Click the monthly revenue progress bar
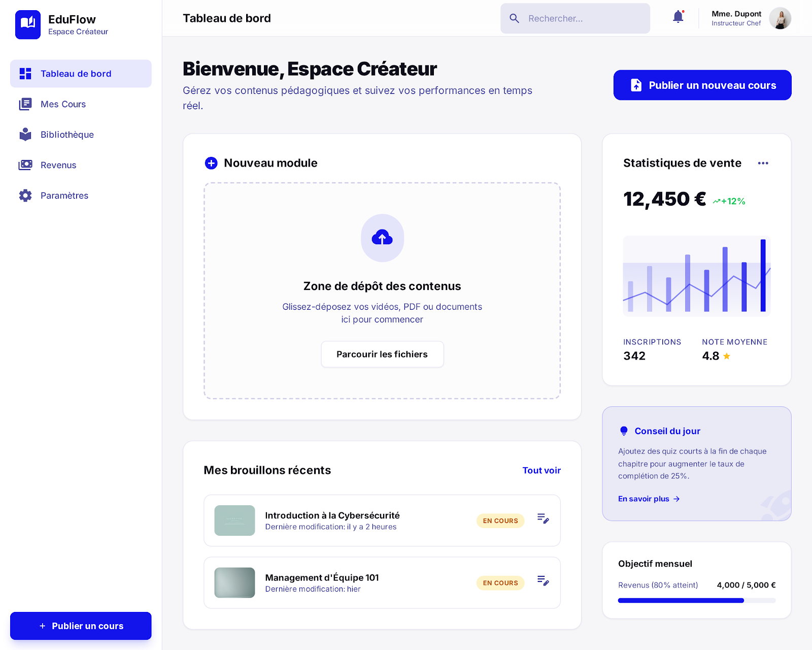812x650 pixels. tap(696, 600)
